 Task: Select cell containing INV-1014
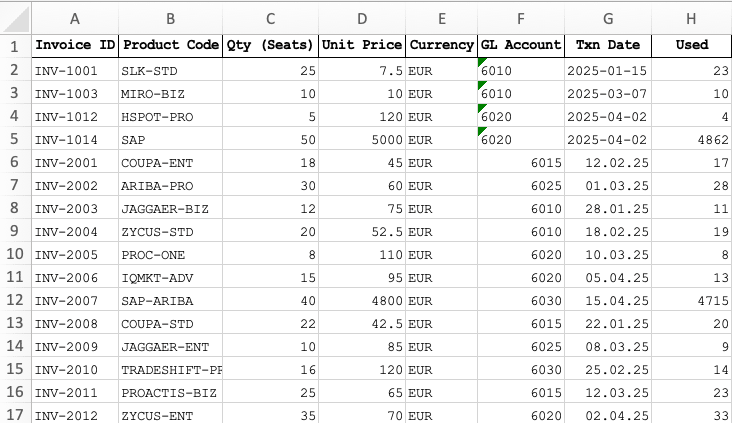[x=74, y=140]
